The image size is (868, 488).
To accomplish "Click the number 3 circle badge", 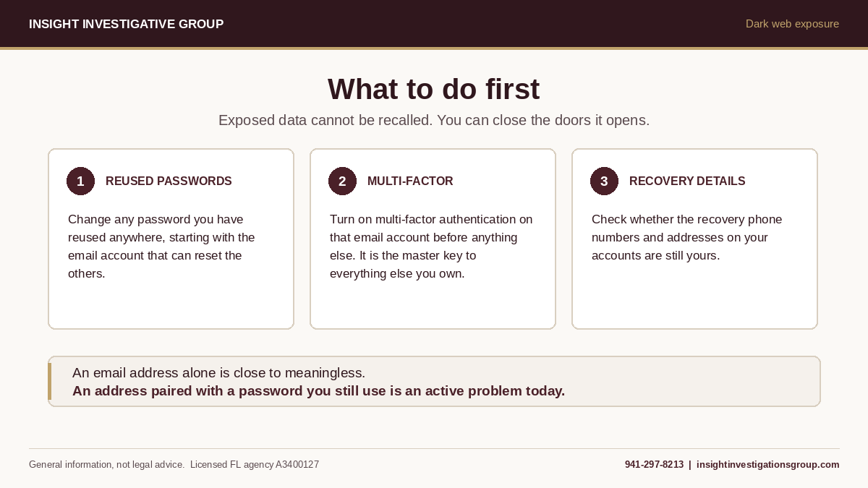I will (x=604, y=181).
